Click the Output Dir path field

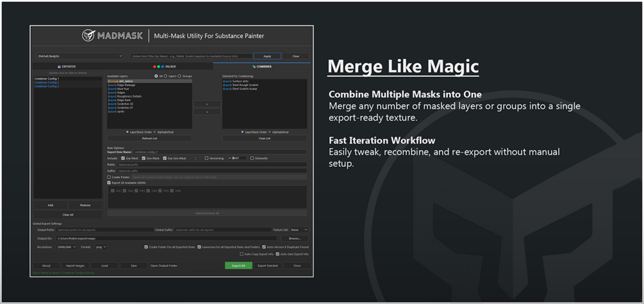coord(166,239)
